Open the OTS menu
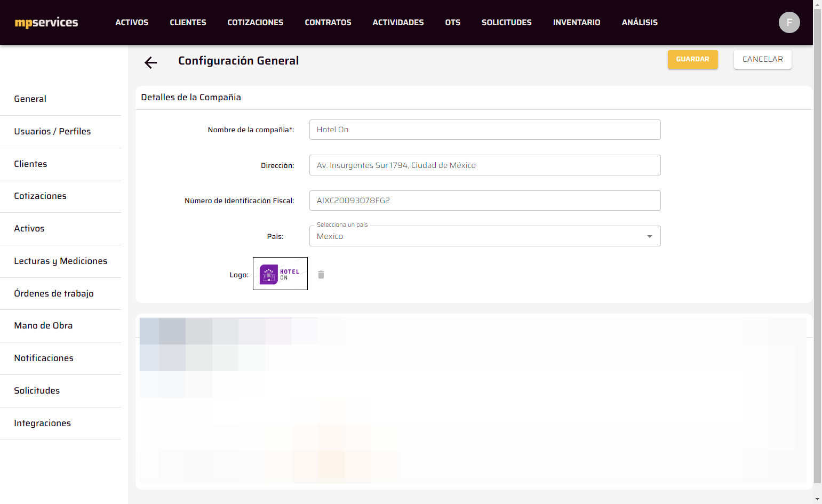The width and height of the screenshot is (822, 504). click(453, 22)
